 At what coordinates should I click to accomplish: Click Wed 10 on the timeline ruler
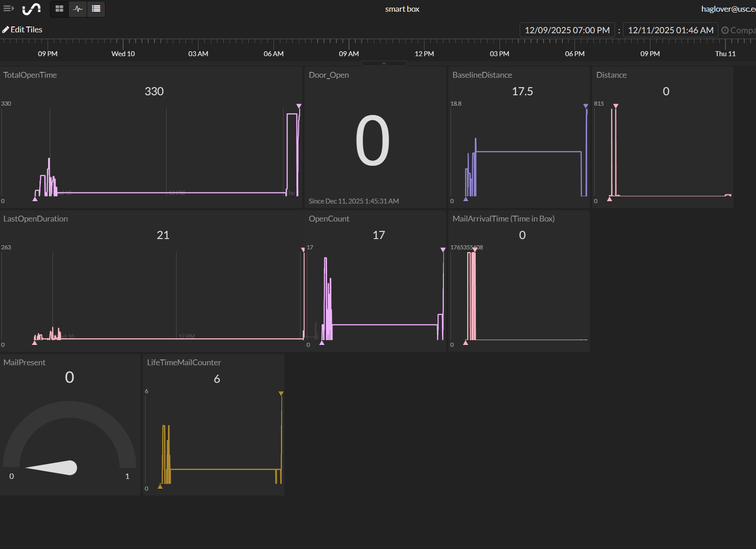coord(123,53)
